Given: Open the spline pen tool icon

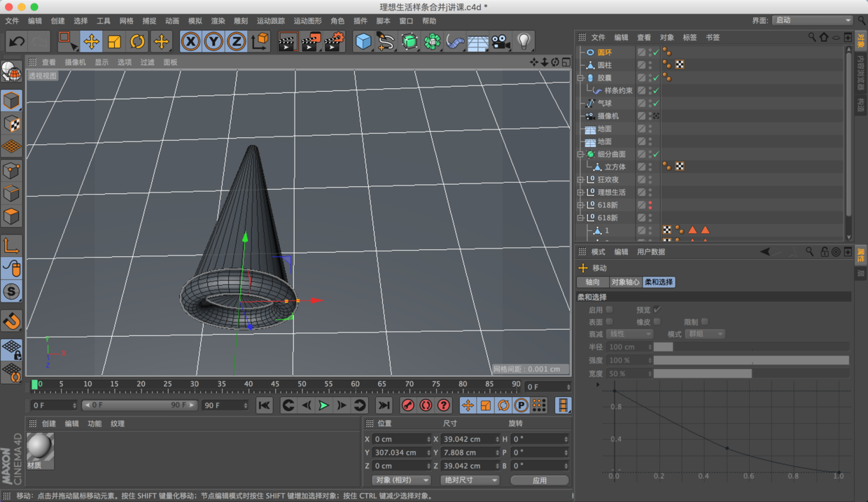Looking at the screenshot, I should point(386,42).
